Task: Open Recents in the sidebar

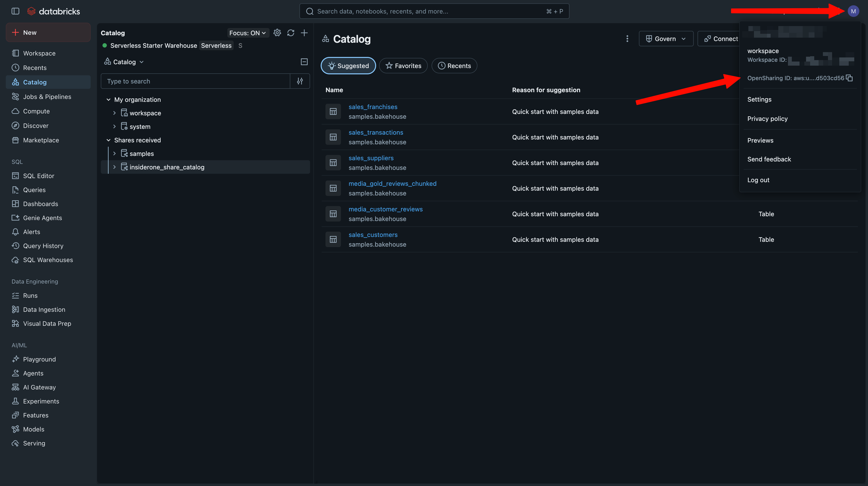Action: [x=48, y=68]
